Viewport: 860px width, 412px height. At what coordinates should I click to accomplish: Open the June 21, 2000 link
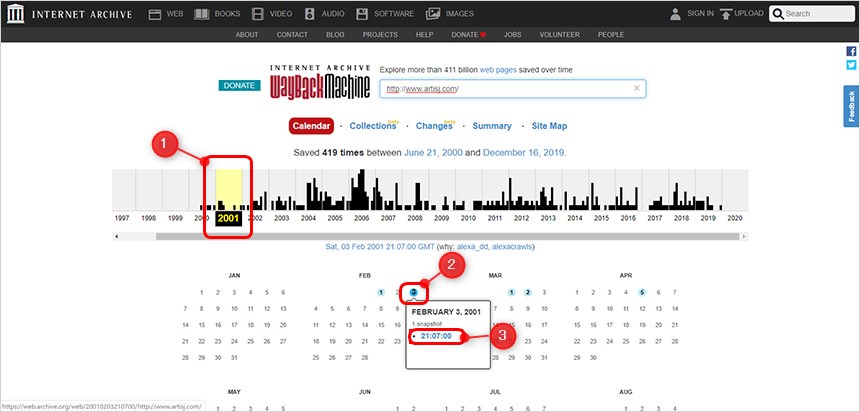click(x=433, y=153)
